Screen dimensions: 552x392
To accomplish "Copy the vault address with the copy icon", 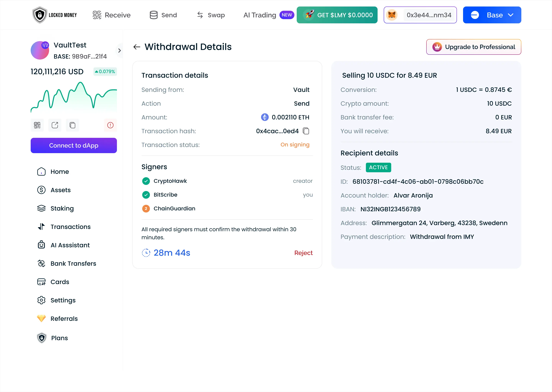I will pos(72,125).
